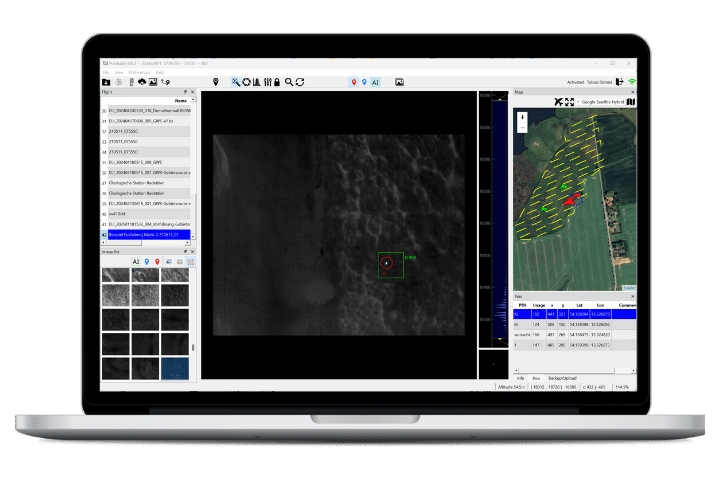Click the fit-to-extent icon in Map panel
The height and width of the screenshot is (480, 720).
[x=570, y=102]
